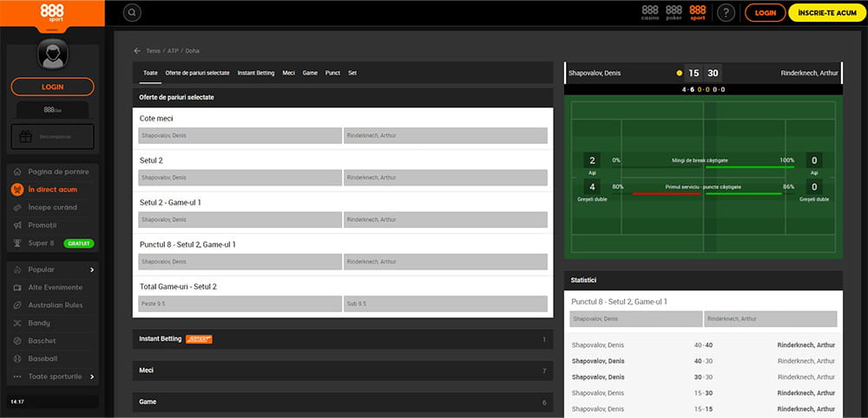The image size is (868, 418).
Task: Click the Toate sporturile dots icon
Action: pos(17,376)
